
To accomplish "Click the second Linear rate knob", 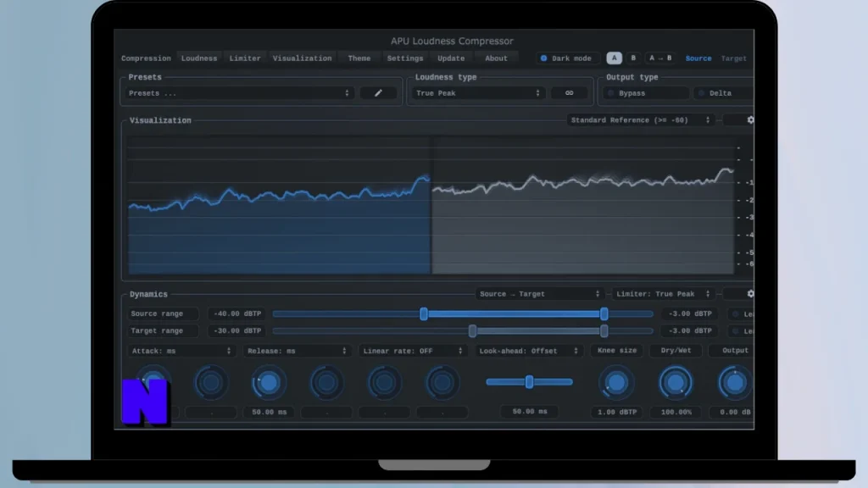I will point(442,382).
